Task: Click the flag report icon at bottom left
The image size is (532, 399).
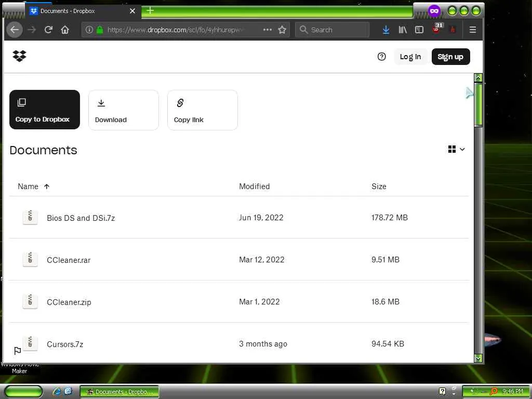Action: coord(17,351)
